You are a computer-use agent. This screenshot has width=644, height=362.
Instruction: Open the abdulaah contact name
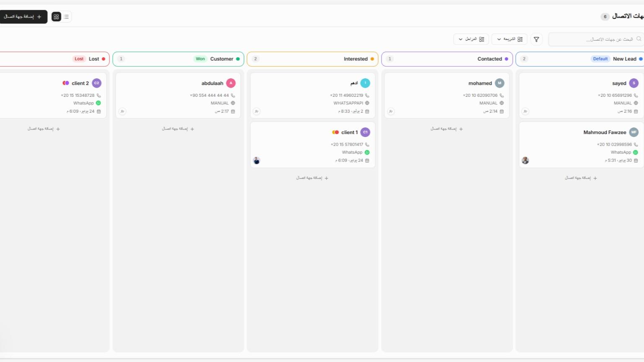click(212, 83)
